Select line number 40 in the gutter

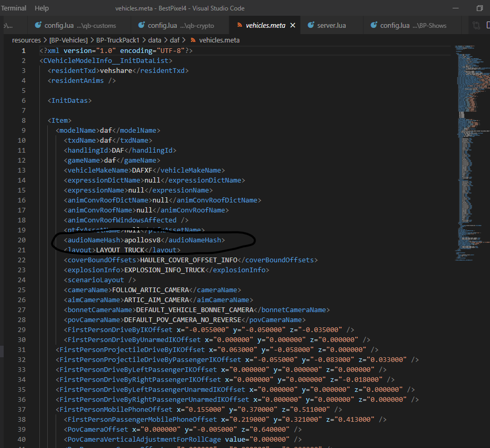coord(22,439)
